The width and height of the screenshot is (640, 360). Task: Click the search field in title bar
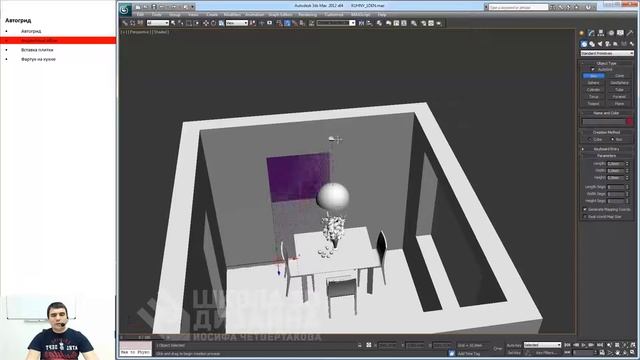coord(518,7)
